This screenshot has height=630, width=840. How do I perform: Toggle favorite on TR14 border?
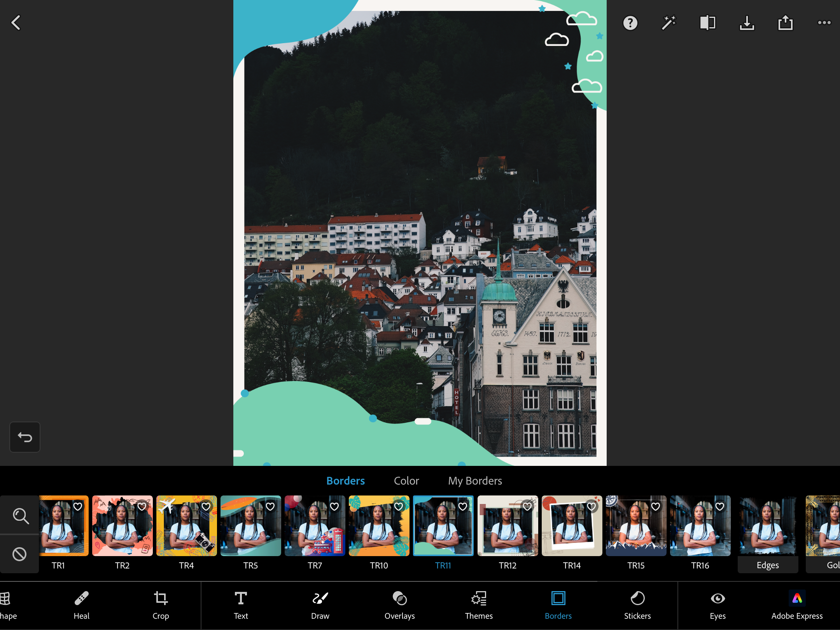click(x=591, y=507)
